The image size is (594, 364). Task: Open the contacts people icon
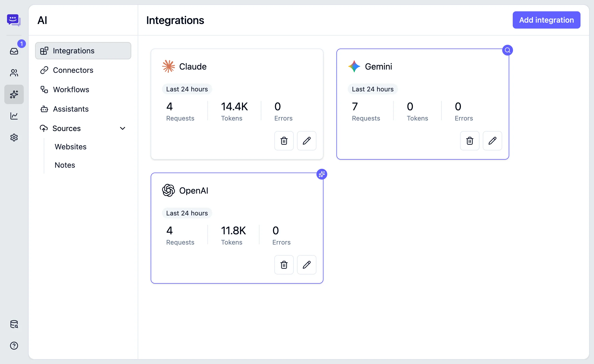(x=14, y=73)
